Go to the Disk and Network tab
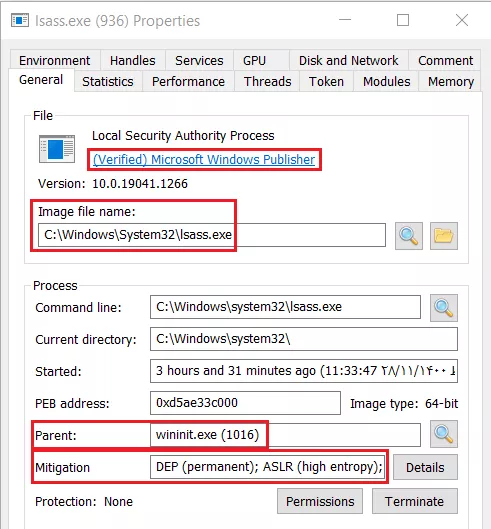Viewport: 491px width, 529px height. pyautogui.click(x=349, y=60)
